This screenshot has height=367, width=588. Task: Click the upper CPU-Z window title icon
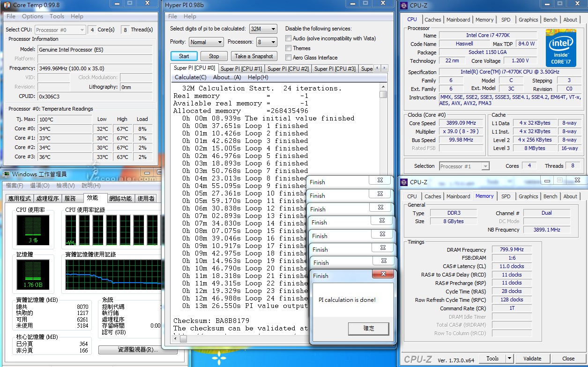tap(403, 5)
